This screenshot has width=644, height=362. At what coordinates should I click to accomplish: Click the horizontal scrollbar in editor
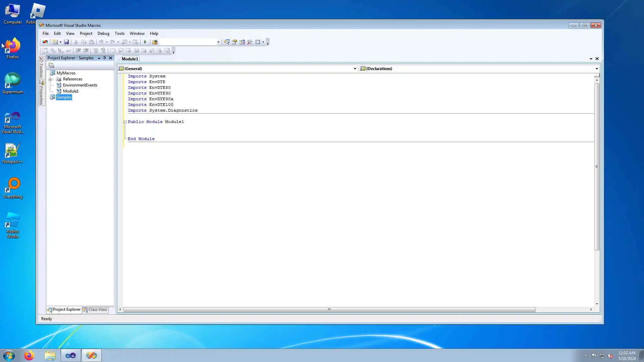coord(329,309)
